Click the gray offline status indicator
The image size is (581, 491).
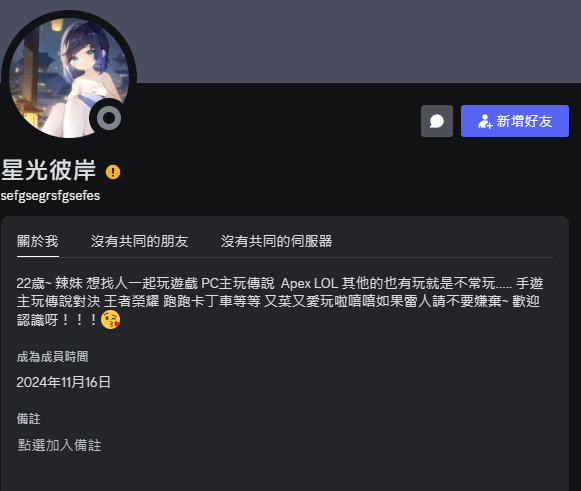pos(109,118)
